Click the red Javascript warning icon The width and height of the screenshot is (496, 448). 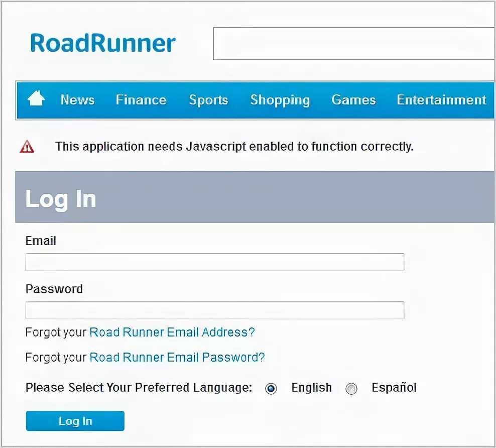coord(27,147)
